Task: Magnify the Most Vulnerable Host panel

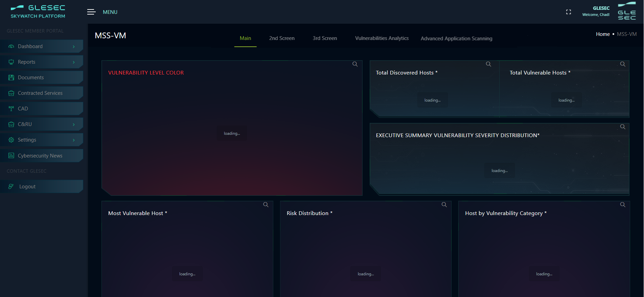Action: pos(266,205)
